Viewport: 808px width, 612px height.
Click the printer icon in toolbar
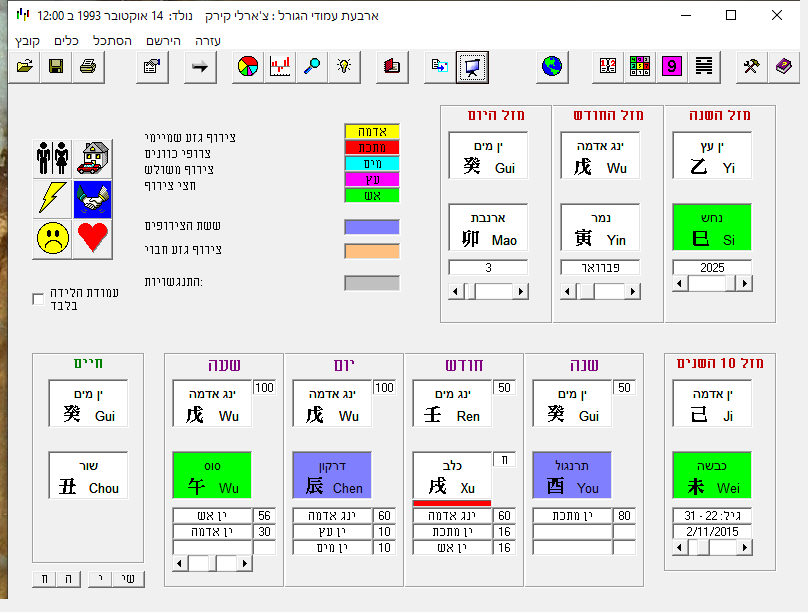[x=87, y=67]
